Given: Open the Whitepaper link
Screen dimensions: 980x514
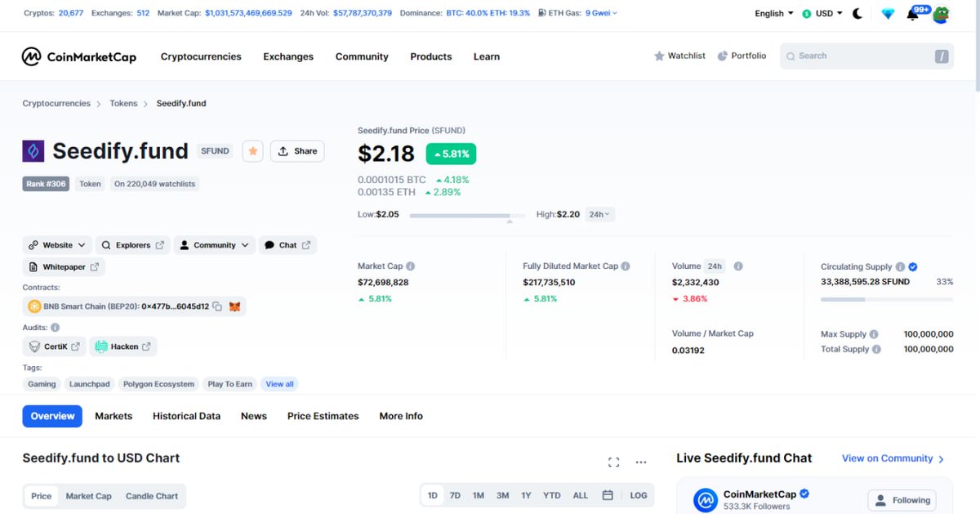Looking at the screenshot, I should click(64, 267).
